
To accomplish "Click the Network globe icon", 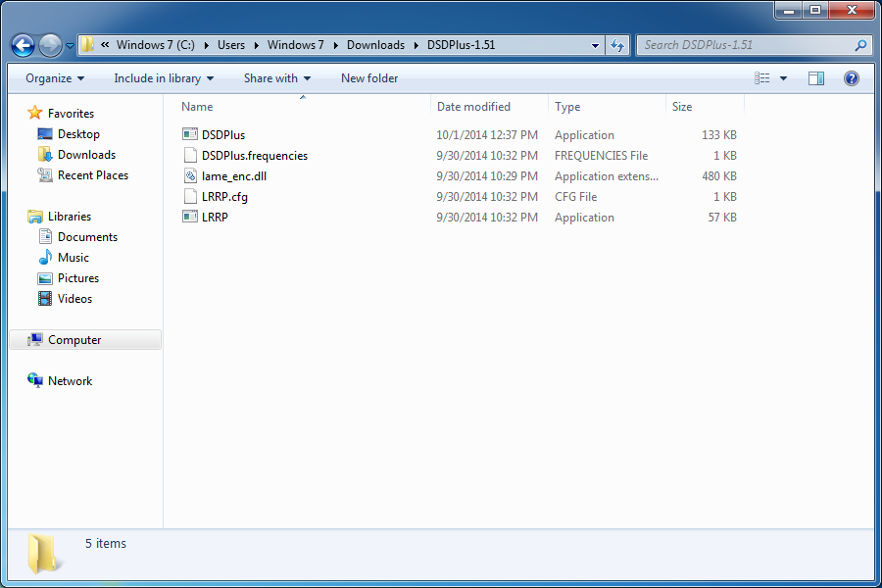I will click(x=35, y=380).
